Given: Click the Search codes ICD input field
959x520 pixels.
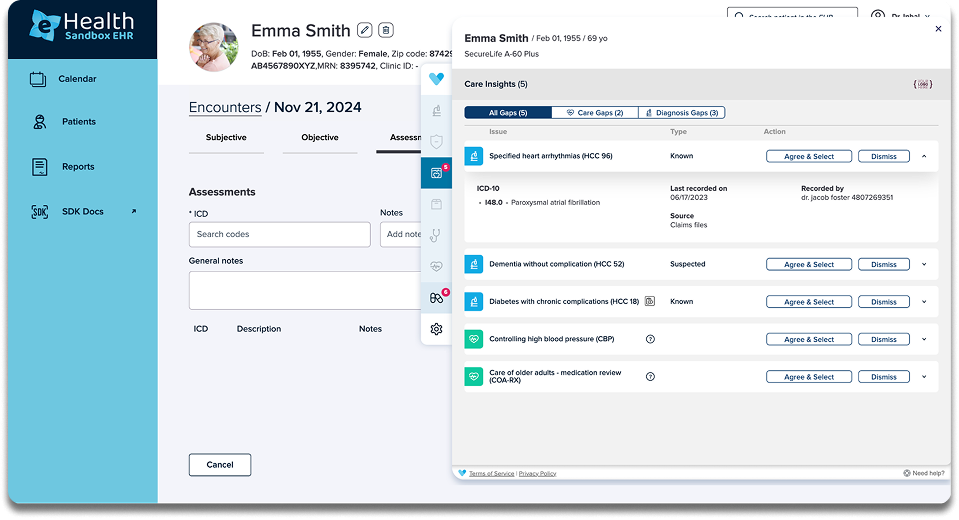Looking at the screenshot, I should 280,234.
